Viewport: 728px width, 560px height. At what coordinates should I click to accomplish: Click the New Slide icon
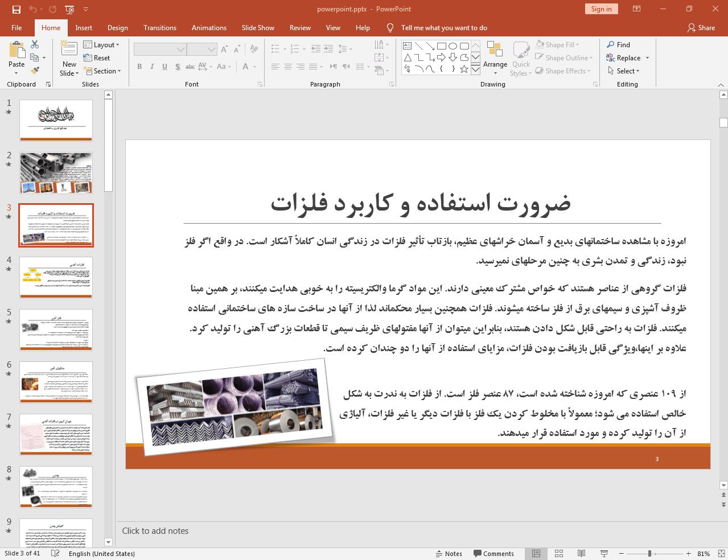point(69,50)
